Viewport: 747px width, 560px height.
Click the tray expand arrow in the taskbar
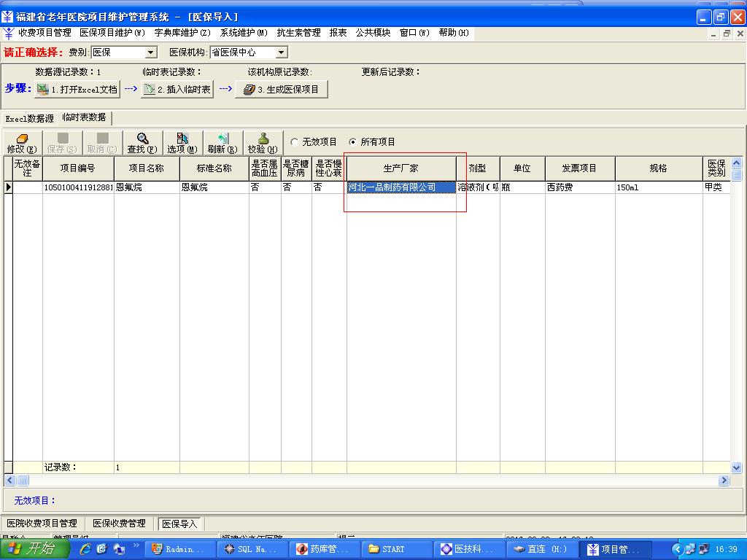(x=678, y=549)
